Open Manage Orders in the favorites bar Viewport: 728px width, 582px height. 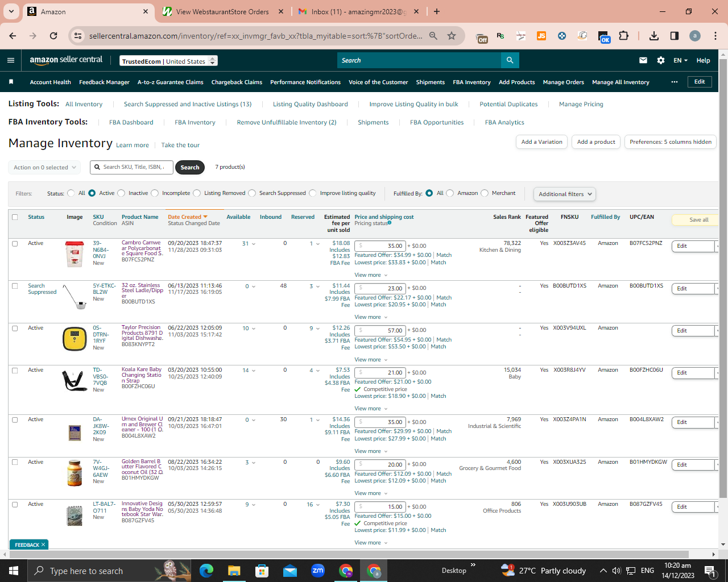563,82
